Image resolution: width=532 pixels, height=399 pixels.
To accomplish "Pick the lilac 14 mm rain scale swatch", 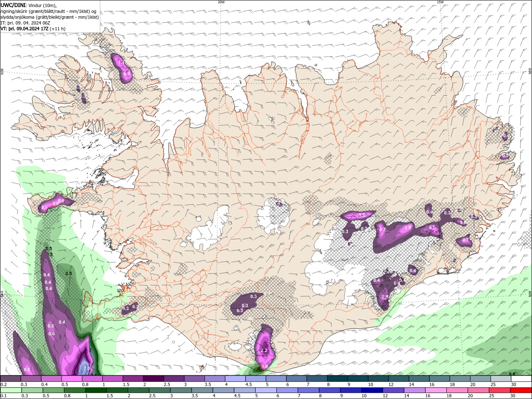I will point(415,390).
